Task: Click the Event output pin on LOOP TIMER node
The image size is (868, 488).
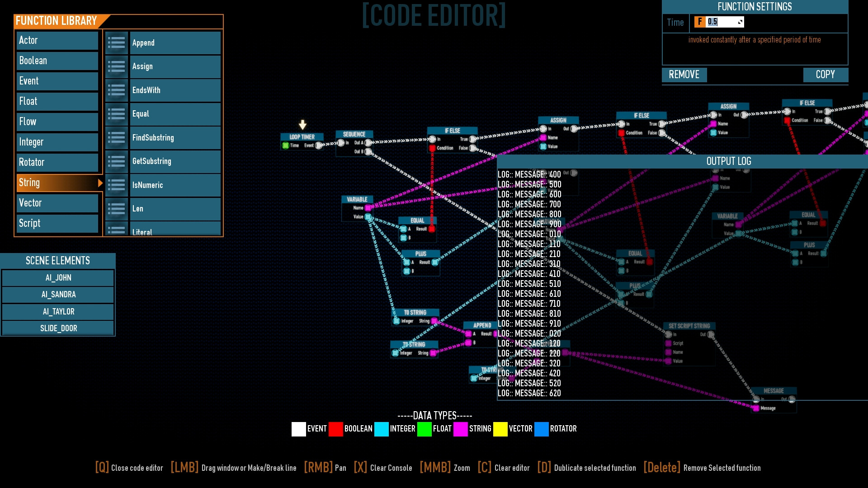Action: 318,145
